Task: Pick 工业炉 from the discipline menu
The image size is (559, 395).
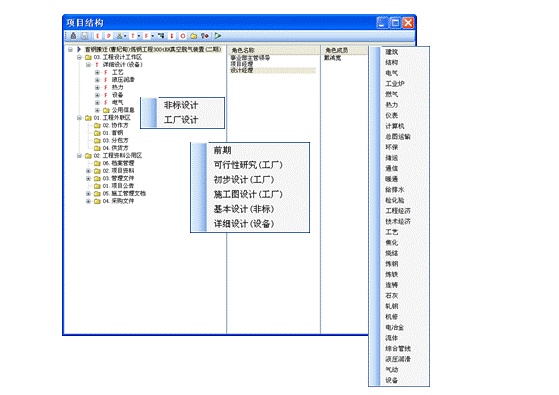Action: [x=395, y=84]
